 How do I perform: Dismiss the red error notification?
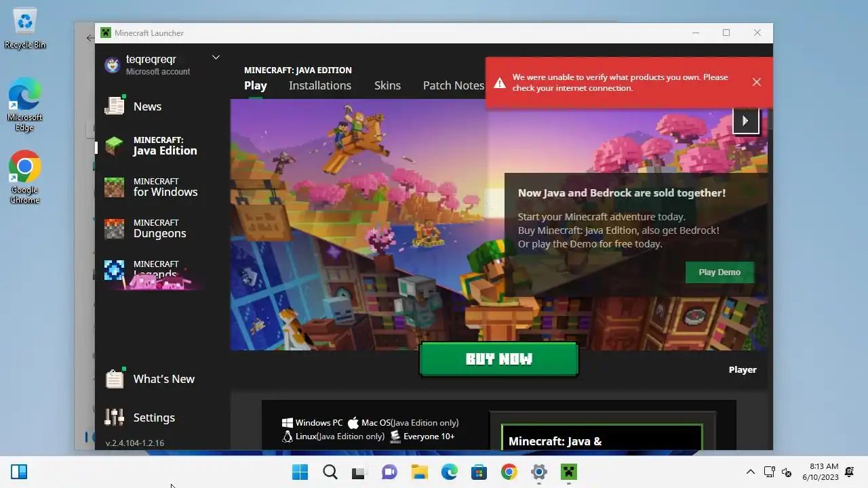point(757,82)
